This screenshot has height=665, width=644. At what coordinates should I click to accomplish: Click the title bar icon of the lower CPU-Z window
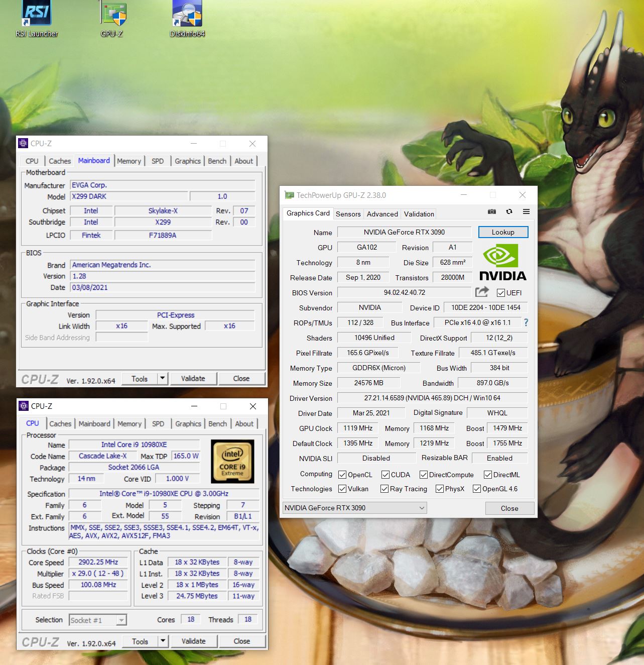pos(24,406)
